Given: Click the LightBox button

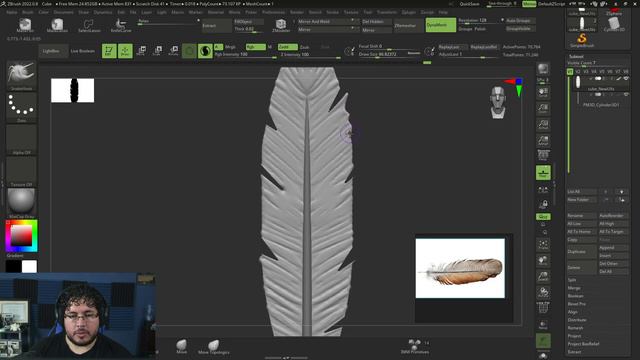Looking at the screenshot, I should tap(53, 51).
